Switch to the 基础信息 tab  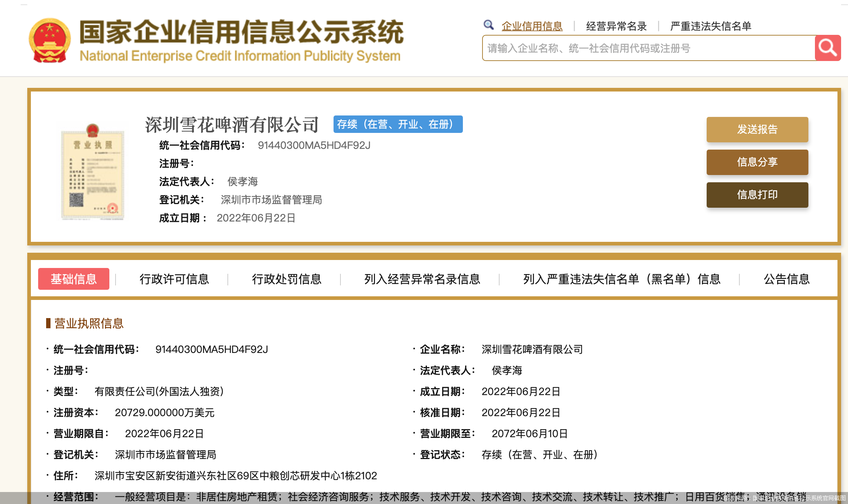tap(74, 279)
